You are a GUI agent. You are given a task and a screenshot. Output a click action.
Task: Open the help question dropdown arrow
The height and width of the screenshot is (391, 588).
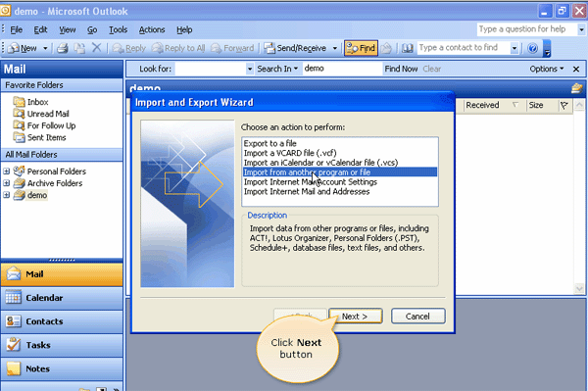[581, 29]
